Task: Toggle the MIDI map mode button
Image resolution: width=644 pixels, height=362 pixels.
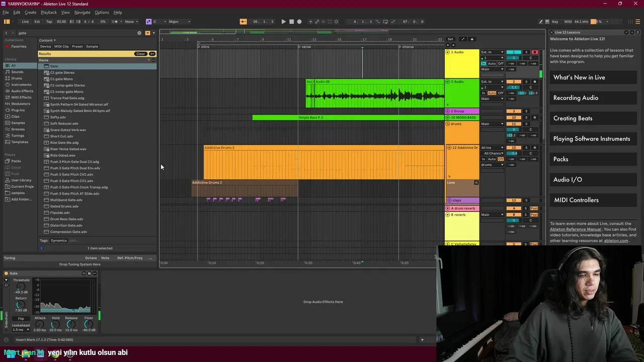Action: point(568,22)
